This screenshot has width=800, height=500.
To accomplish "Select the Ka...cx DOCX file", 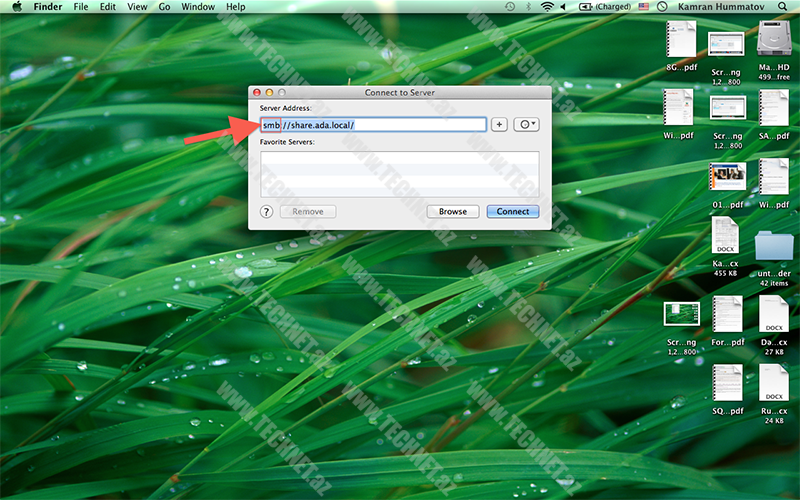I will (725, 235).
